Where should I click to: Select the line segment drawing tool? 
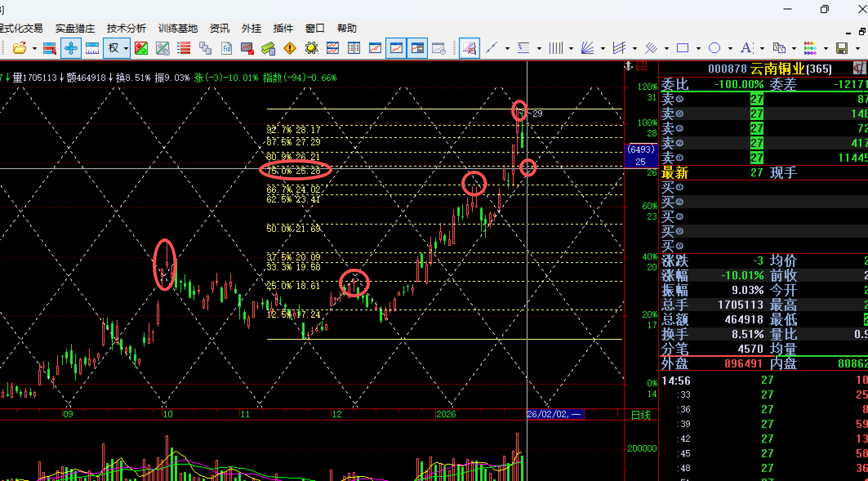pyautogui.click(x=492, y=48)
